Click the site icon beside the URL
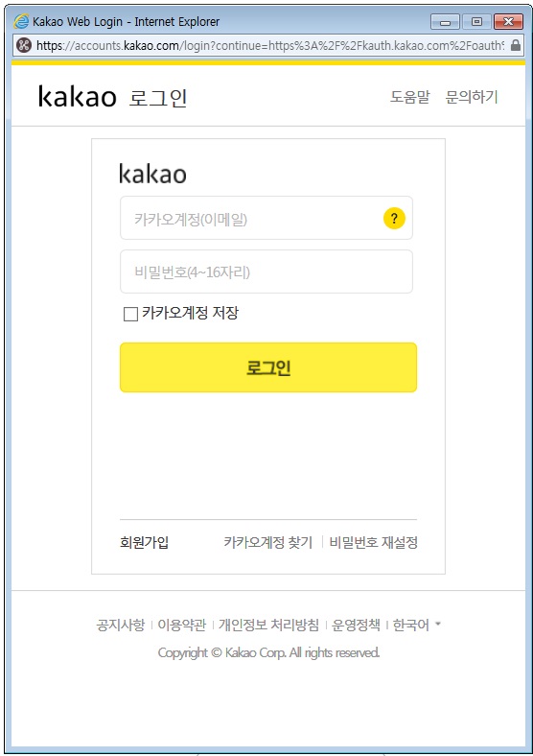533x756 pixels. click(24, 45)
